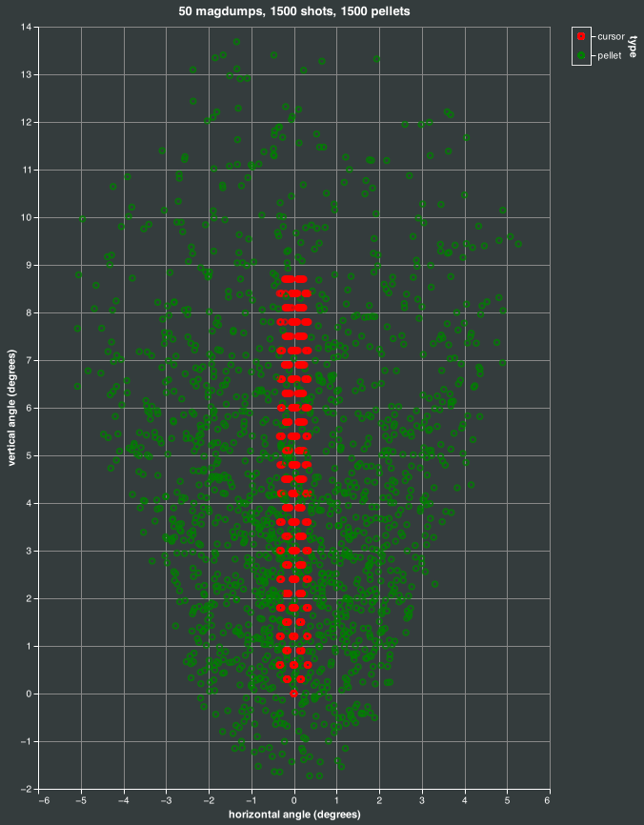
Task: Click the chart title '50 magdumps, 1500 shots'
Action: 255,11
